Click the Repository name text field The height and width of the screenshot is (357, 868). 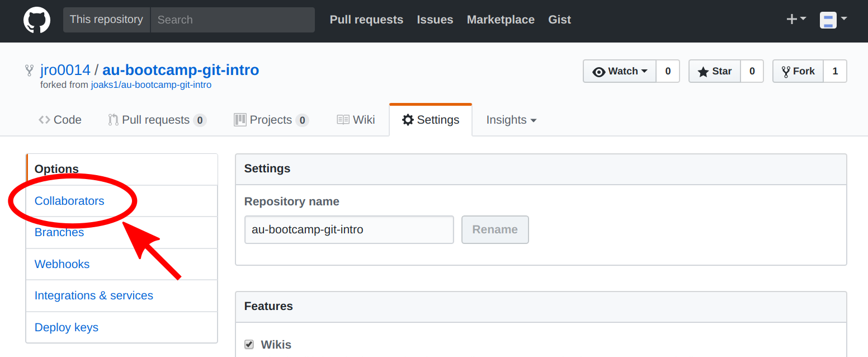pos(349,229)
